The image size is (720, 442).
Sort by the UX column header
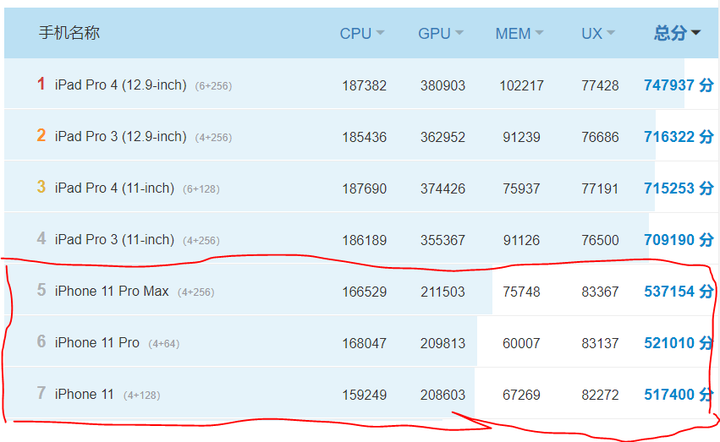tap(598, 34)
